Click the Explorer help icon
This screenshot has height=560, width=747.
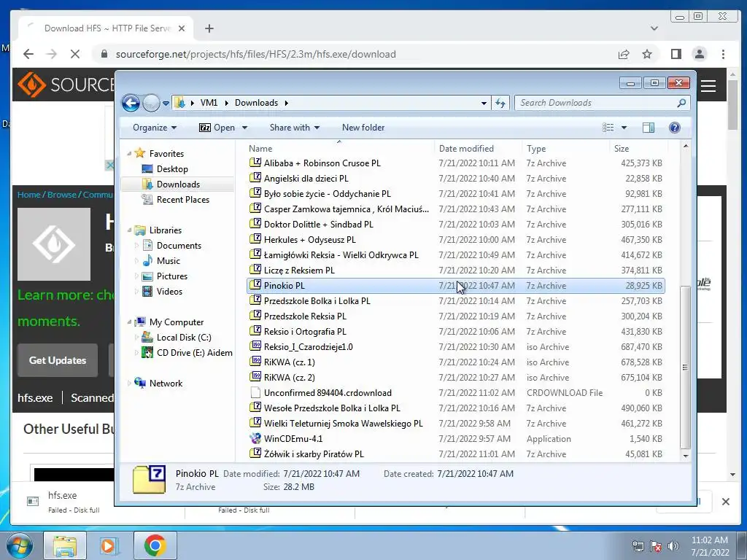[675, 128]
